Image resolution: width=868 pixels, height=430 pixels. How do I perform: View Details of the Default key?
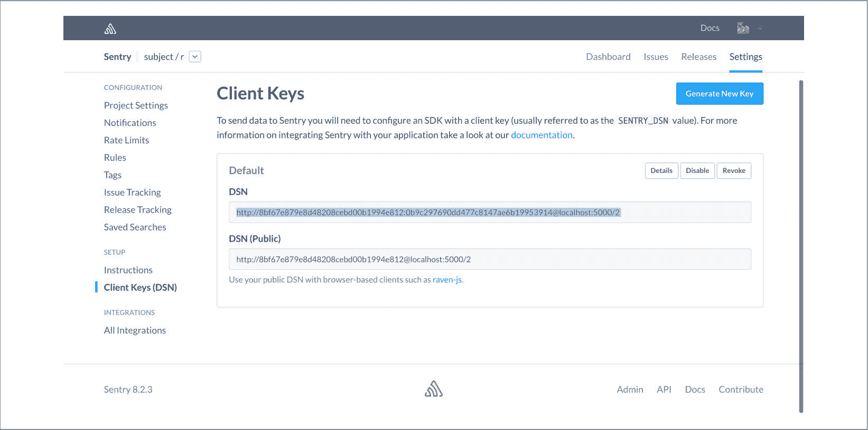tap(661, 170)
